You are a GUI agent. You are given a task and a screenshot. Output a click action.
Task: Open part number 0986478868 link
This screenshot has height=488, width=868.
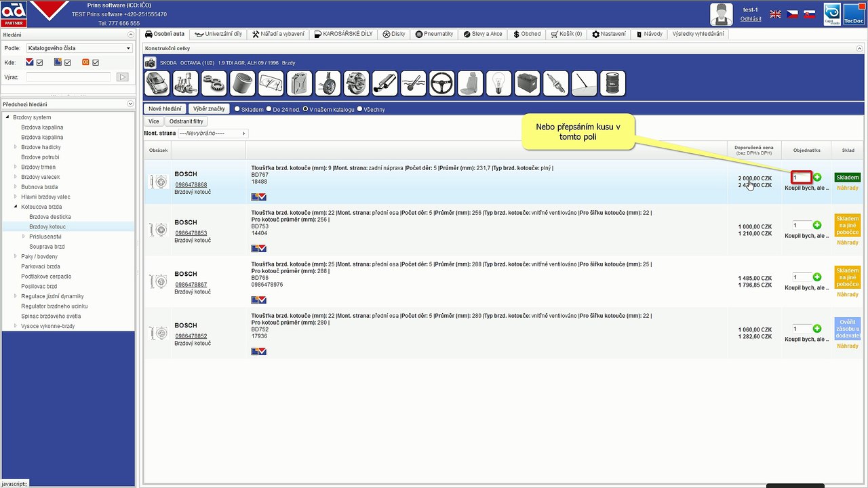191,184
